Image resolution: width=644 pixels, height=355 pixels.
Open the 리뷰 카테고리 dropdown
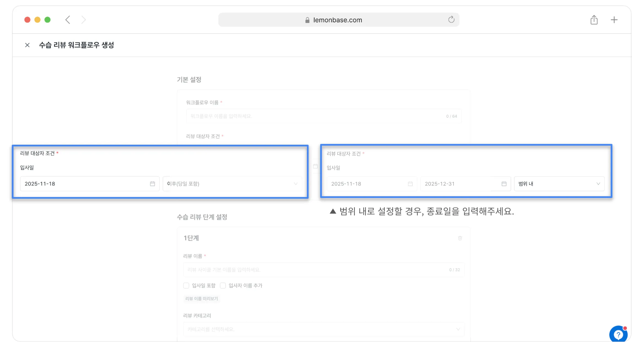point(324,329)
